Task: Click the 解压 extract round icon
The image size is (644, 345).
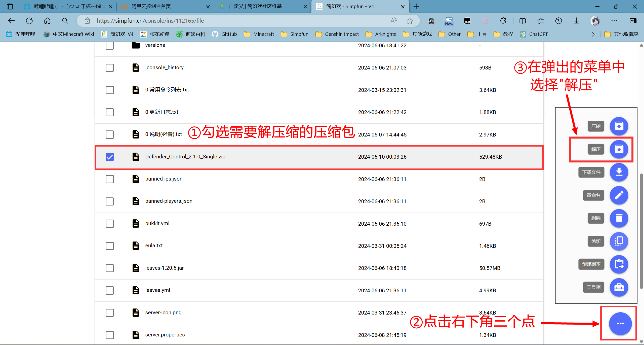Action: click(619, 149)
